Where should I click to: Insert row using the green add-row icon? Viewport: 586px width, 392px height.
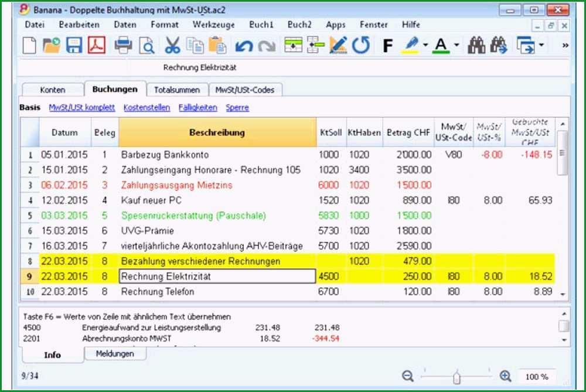point(294,45)
